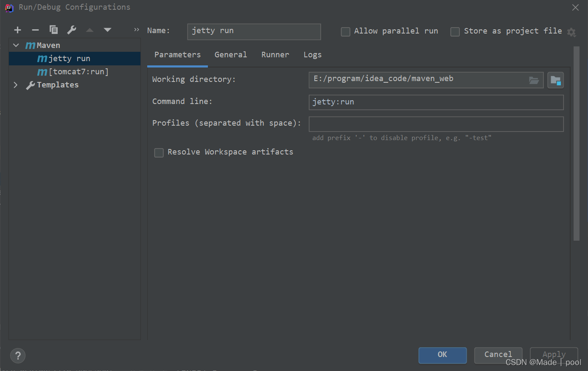Click the Cancel button
Viewport: 588px width, 371px height.
click(x=498, y=355)
